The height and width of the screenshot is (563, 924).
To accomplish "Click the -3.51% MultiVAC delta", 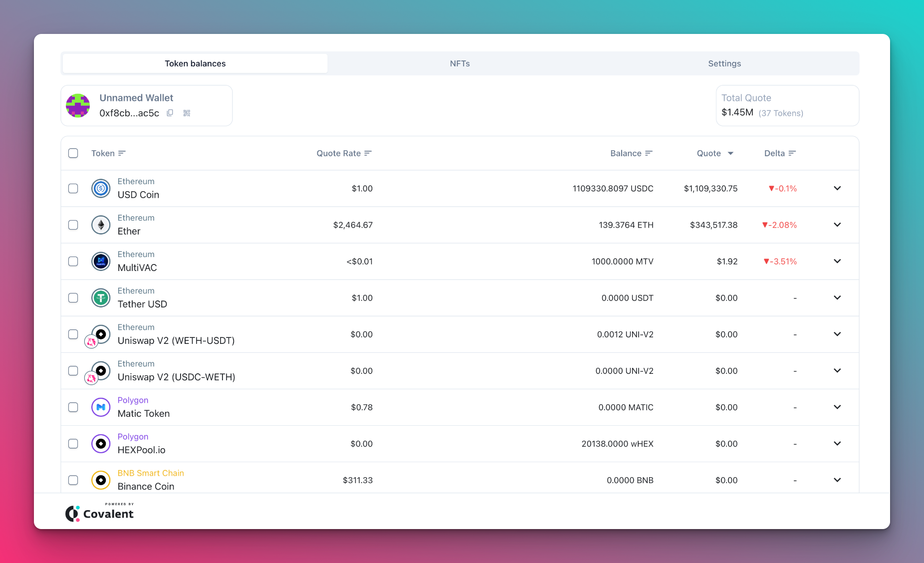I will [x=780, y=261].
